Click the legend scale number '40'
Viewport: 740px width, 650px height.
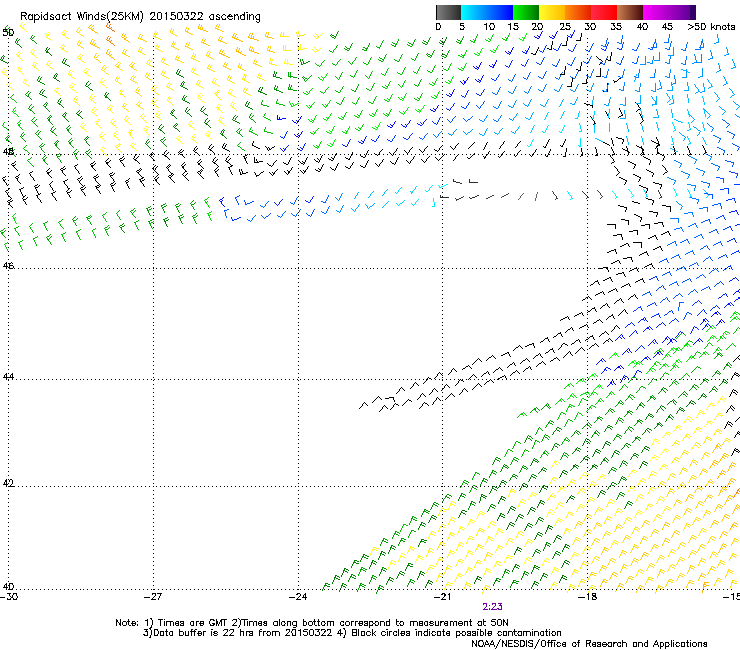pyautogui.click(x=642, y=27)
